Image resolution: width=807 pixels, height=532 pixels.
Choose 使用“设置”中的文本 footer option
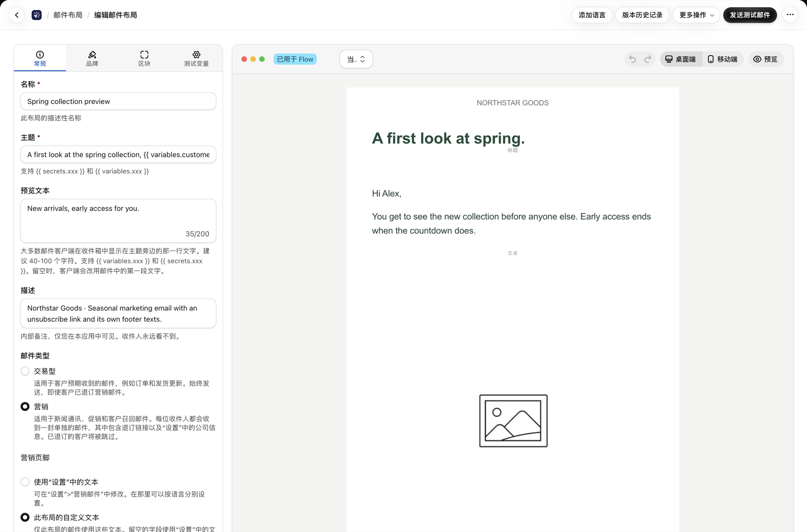[25, 482]
